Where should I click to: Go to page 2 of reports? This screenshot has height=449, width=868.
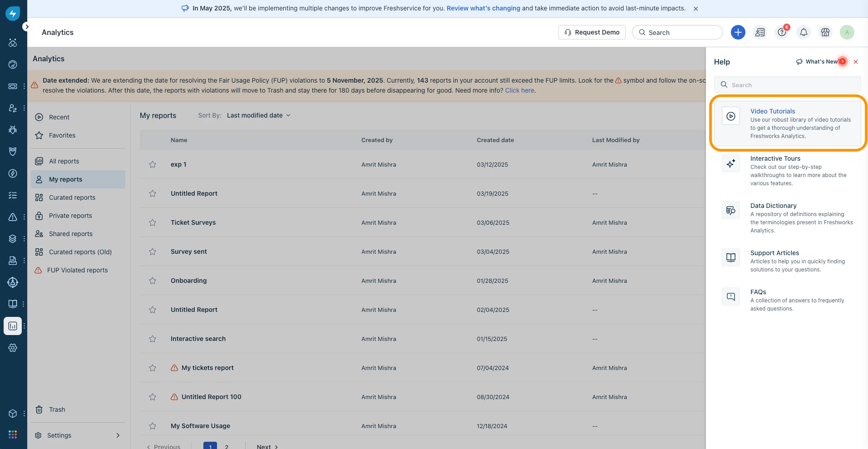pyautogui.click(x=227, y=447)
